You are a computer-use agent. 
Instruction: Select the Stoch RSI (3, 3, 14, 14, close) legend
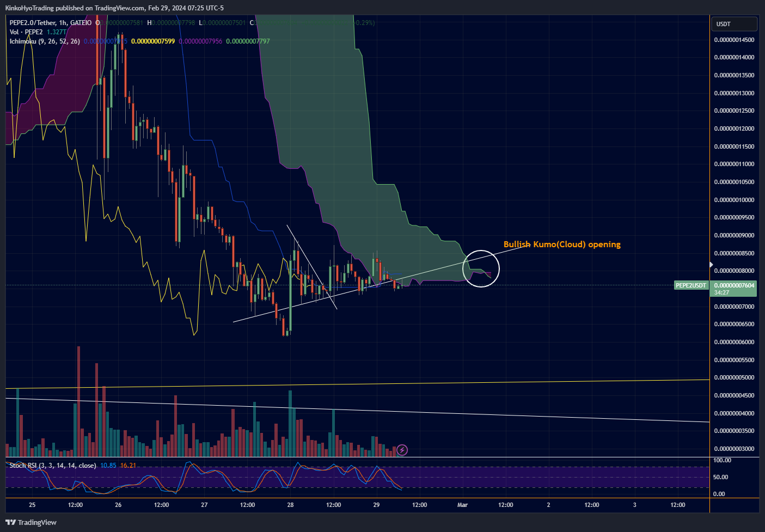pos(53,466)
